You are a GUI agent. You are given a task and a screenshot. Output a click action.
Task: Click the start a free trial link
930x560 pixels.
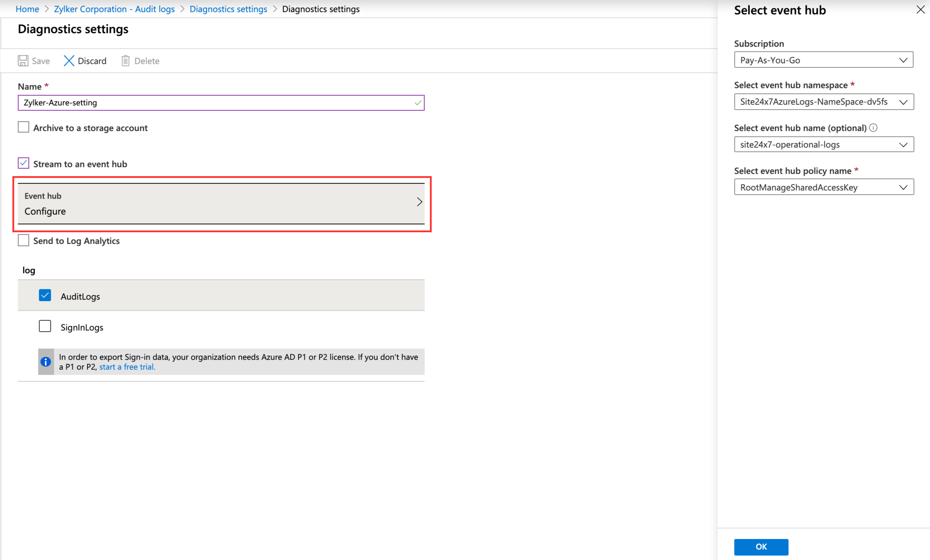(x=127, y=366)
